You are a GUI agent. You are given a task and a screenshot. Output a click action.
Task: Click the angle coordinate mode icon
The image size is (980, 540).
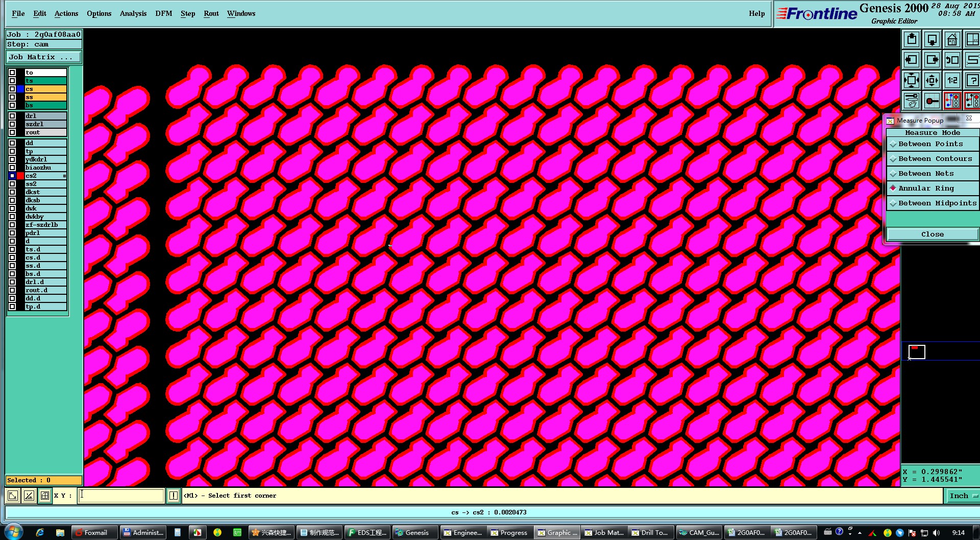[x=29, y=496]
